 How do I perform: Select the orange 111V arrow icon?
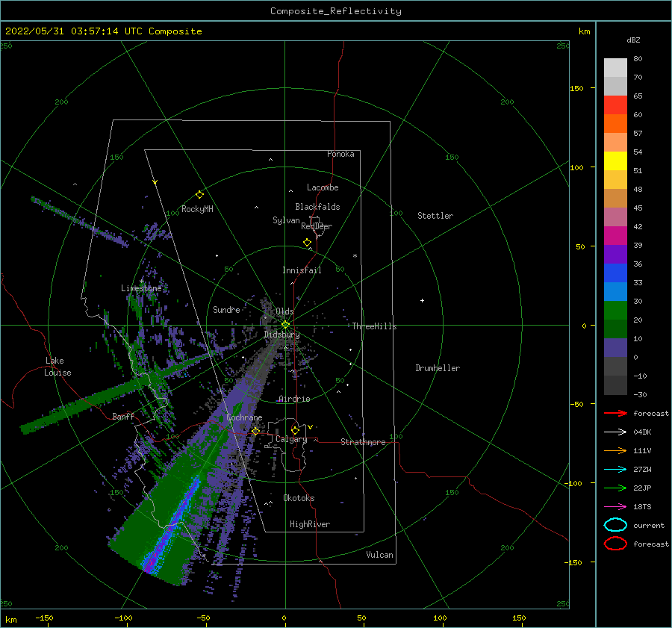(x=615, y=450)
